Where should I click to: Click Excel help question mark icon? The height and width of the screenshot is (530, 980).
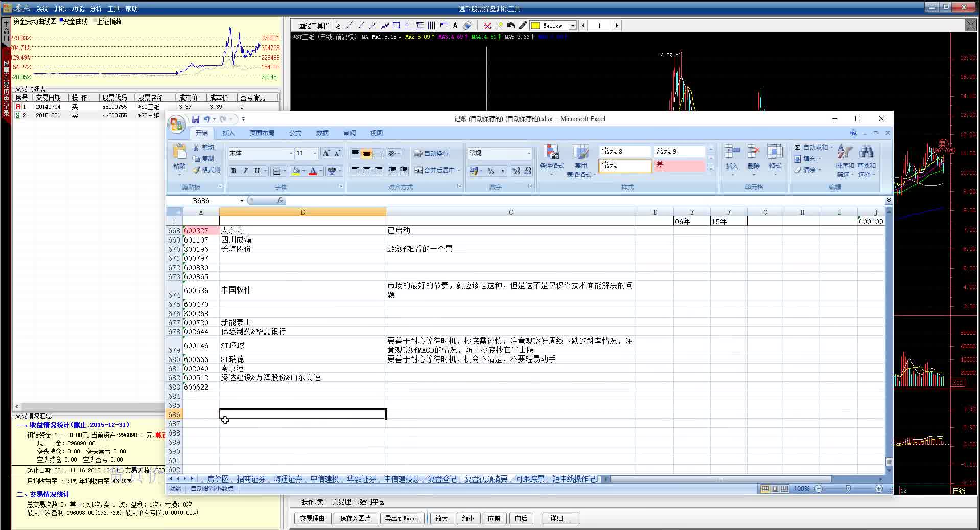point(853,133)
